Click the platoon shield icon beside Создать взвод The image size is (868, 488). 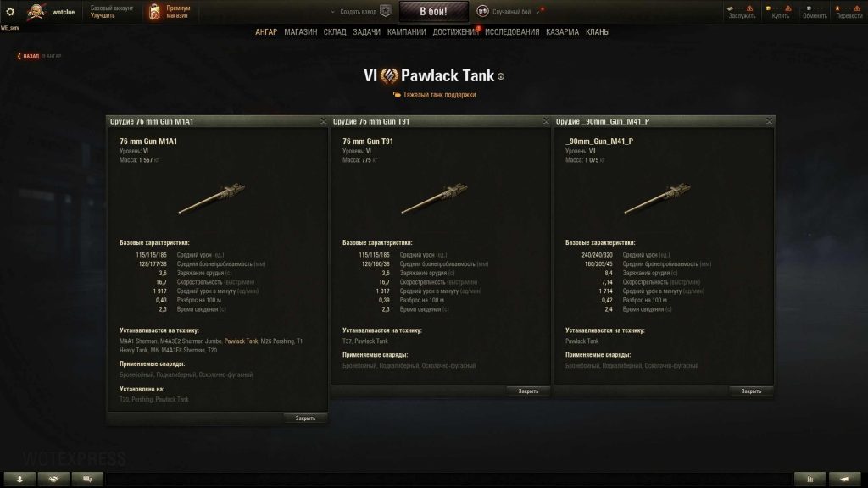(386, 11)
